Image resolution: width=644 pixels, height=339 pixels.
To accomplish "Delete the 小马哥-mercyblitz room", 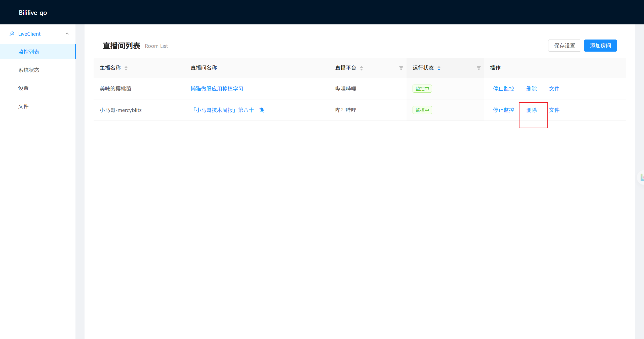I will pos(532,110).
